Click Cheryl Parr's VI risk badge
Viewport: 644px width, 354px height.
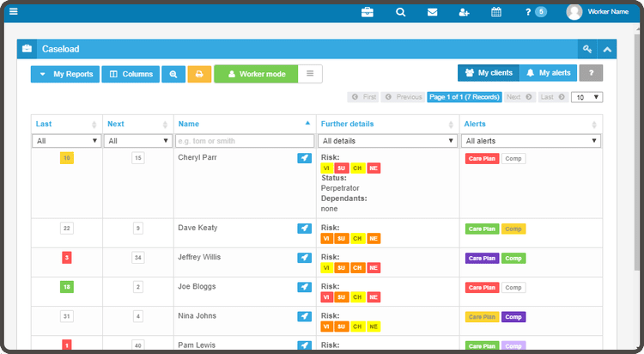[326, 168]
